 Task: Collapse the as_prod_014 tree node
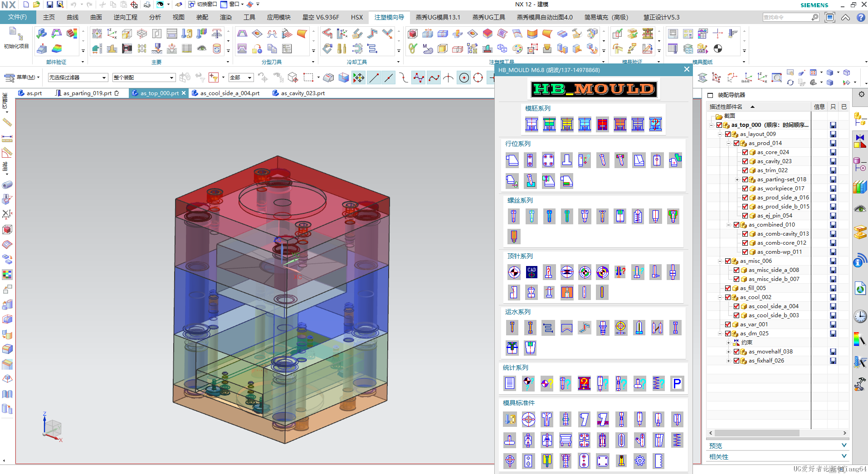[729, 143]
